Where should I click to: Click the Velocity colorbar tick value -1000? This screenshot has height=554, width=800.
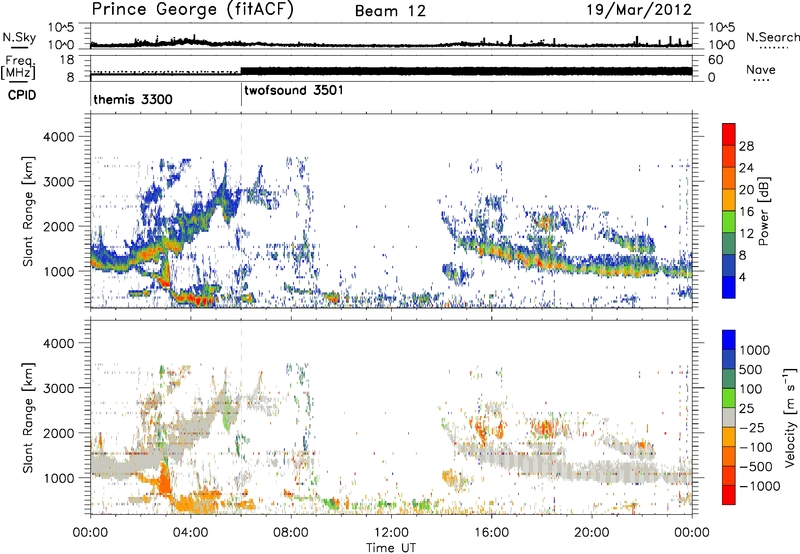click(x=759, y=486)
